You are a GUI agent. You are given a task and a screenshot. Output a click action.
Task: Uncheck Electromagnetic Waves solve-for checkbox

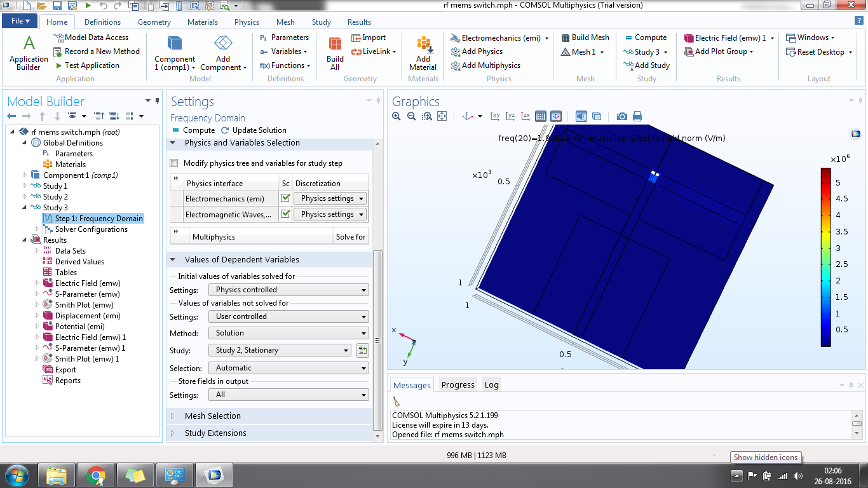point(285,214)
